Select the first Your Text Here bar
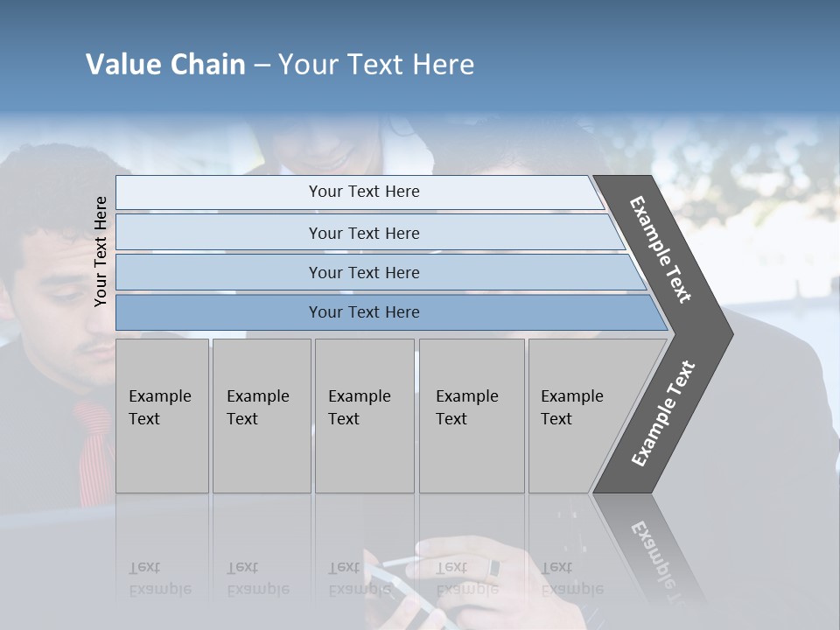 [x=360, y=192]
